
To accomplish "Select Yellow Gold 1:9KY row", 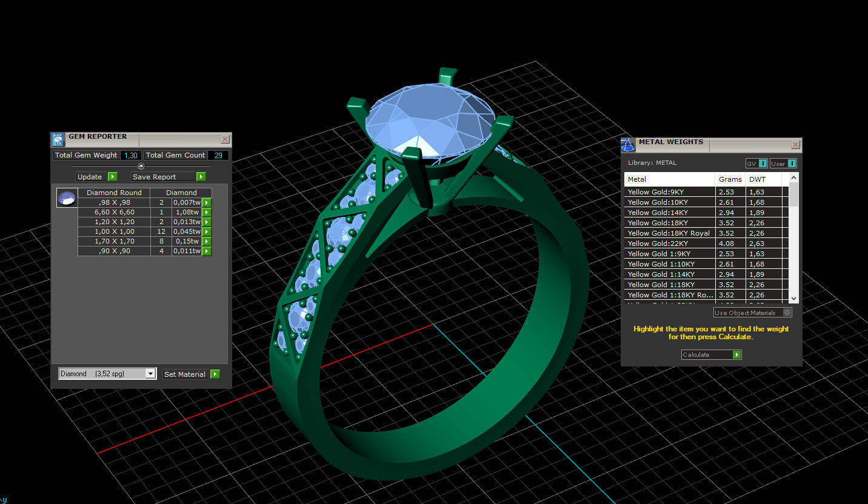I will point(707,254).
